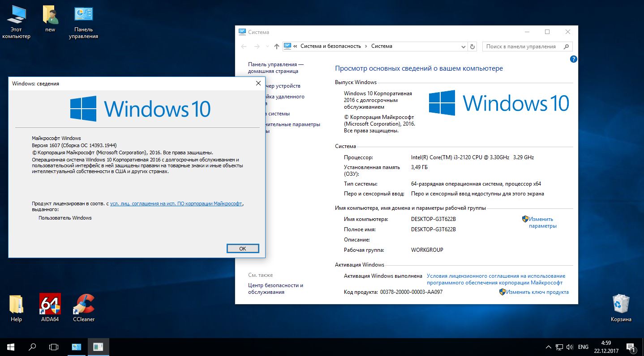Select the Help folder on desktop
The width and height of the screenshot is (644, 356).
point(16,309)
